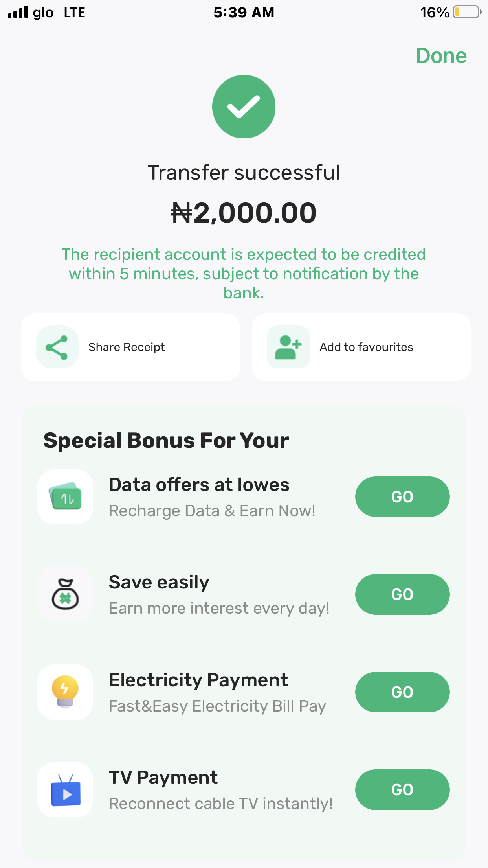Tap the TV payment icon
488x868 pixels.
coord(65,789)
